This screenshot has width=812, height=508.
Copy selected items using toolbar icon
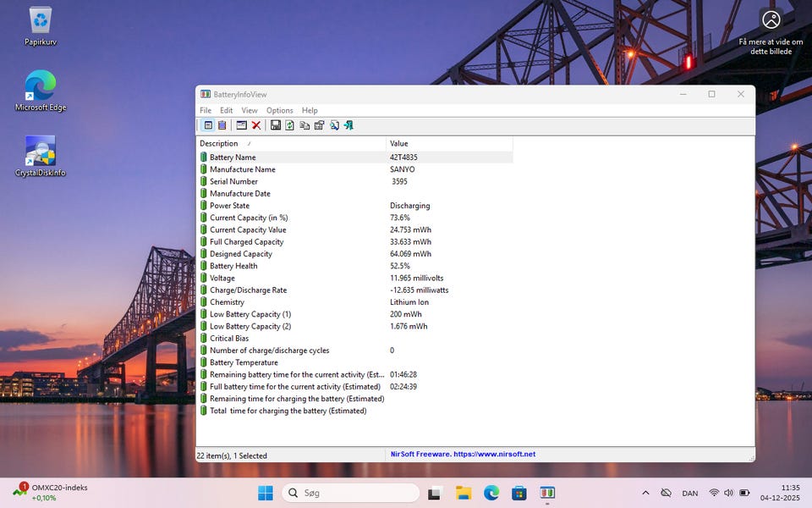pos(304,125)
